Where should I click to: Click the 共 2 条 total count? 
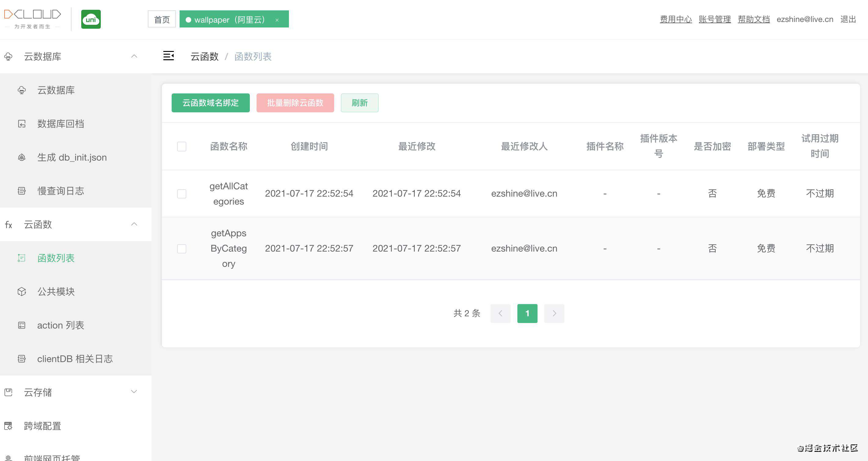[x=467, y=314]
